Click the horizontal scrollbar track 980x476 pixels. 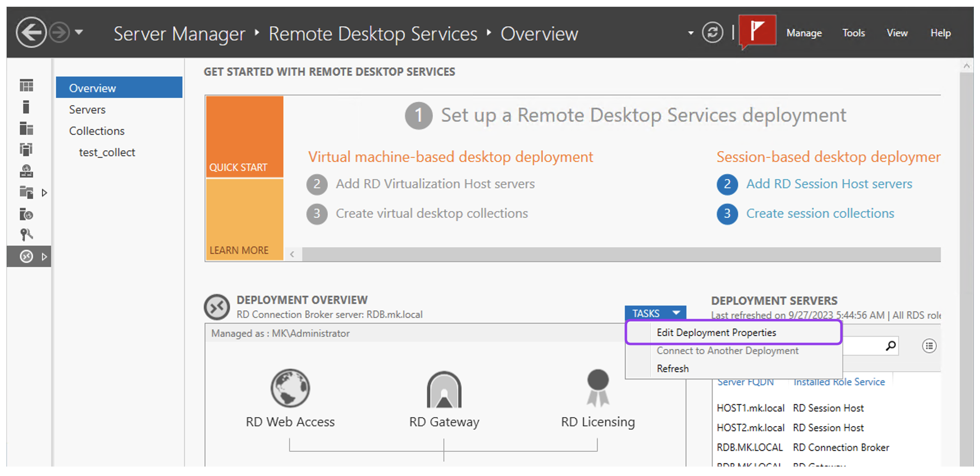click(x=621, y=254)
